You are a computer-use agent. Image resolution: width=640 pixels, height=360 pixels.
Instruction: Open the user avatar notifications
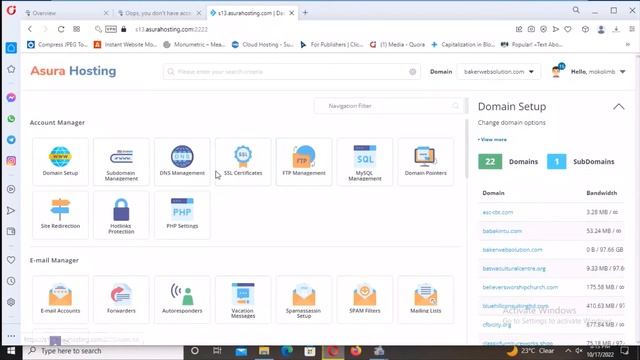[557, 71]
